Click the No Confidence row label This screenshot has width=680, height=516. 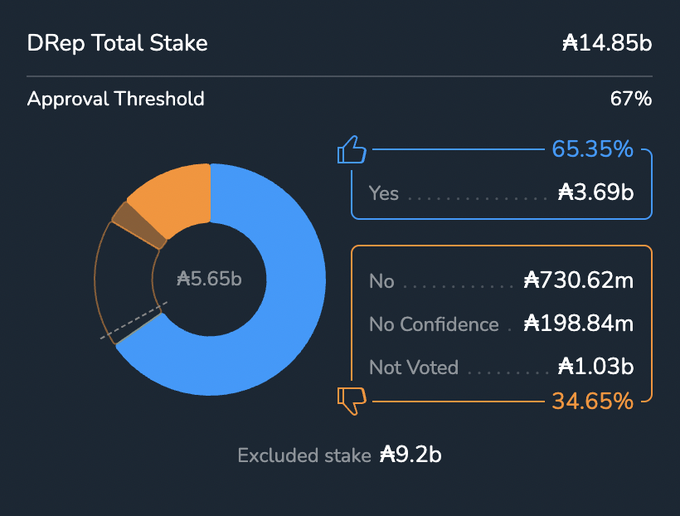[x=433, y=324]
